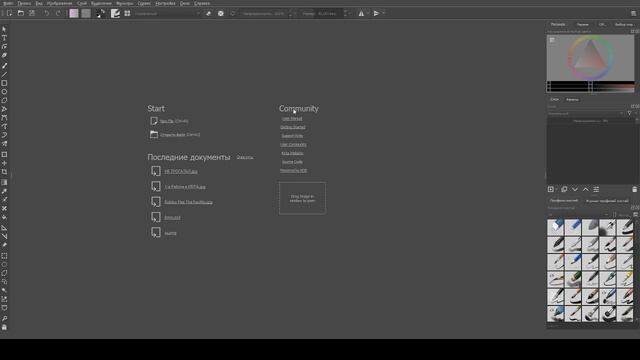Toggle horizontal mirror tool
Viewport: 640px width, 360px height.
(361, 13)
